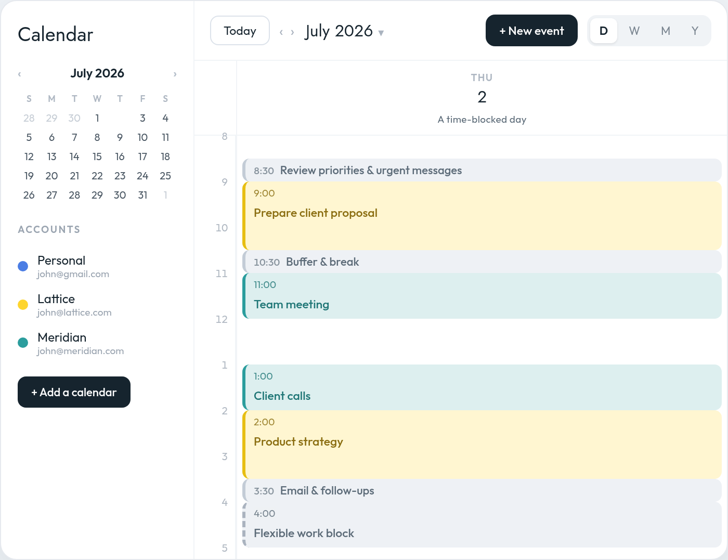
Task: Select July 3 in mini calendar
Action: (x=142, y=118)
